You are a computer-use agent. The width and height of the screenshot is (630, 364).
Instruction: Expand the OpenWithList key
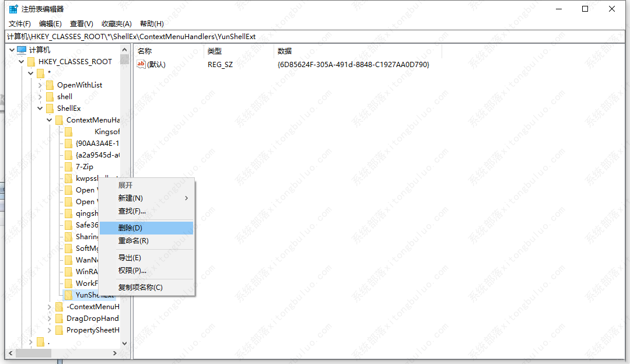click(x=40, y=85)
